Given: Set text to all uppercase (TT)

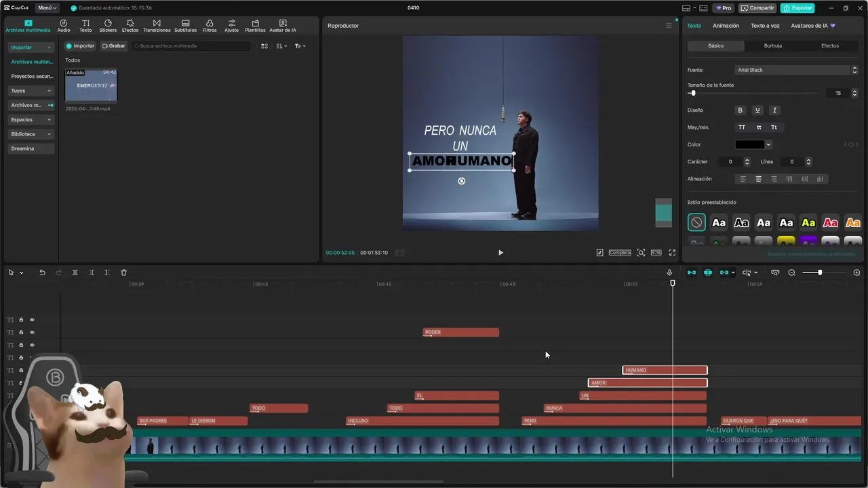Looking at the screenshot, I should [742, 127].
